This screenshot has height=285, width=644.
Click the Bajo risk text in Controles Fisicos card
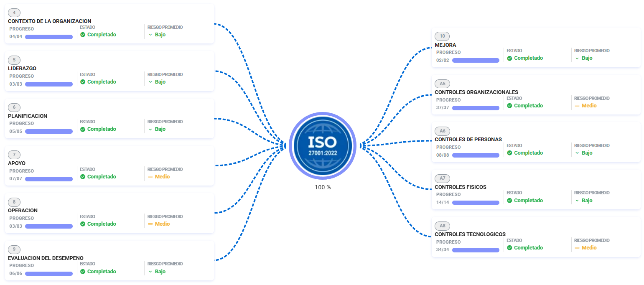tap(587, 201)
